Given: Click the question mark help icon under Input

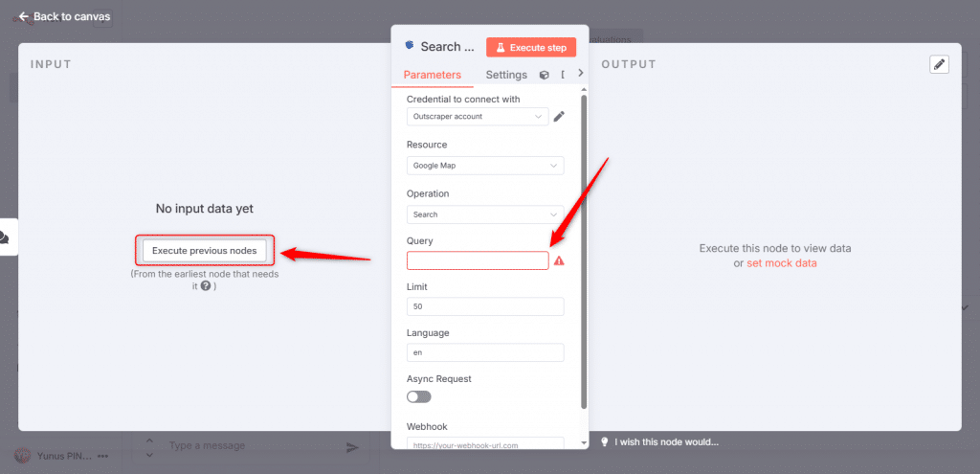Looking at the screenshot, I should 205,286.
